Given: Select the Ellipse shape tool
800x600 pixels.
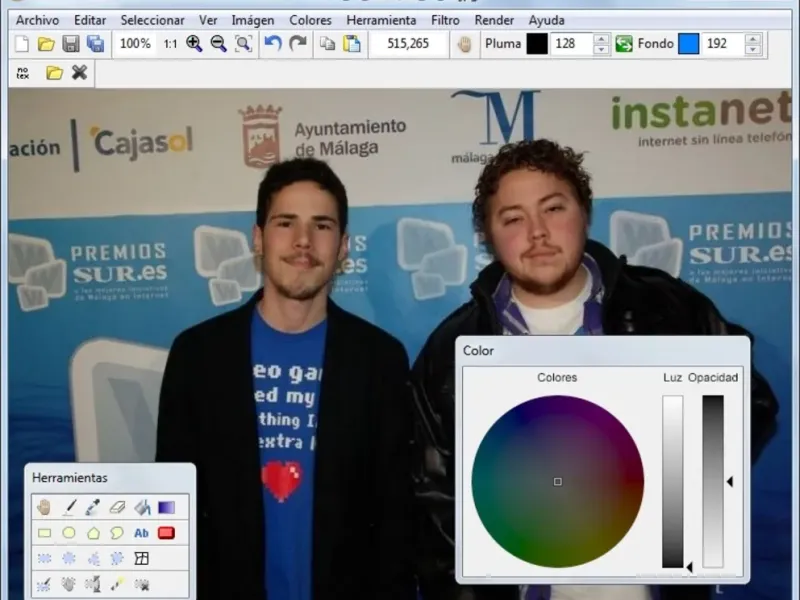Looking at the screenshot, I should click(x=69, y=533).
